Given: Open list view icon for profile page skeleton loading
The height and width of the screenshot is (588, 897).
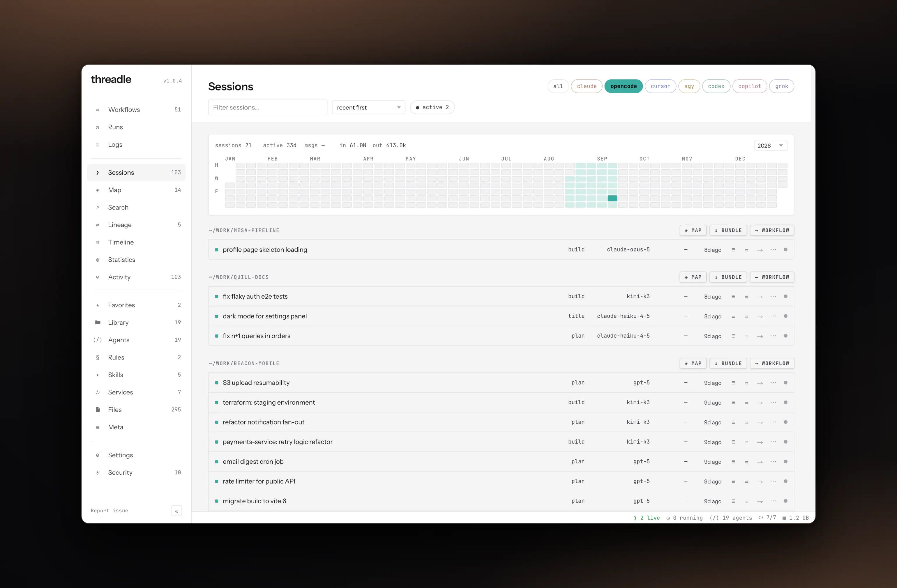Looking at the screenshot, I should (x=733, y=250).
